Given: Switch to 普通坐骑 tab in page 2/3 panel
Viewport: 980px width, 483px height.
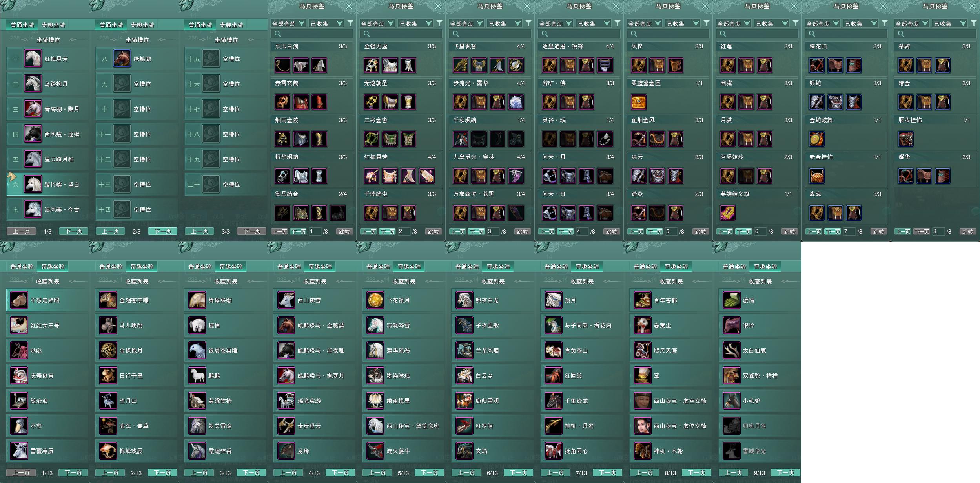Looking at the screenshot, I should pos(111,25).
